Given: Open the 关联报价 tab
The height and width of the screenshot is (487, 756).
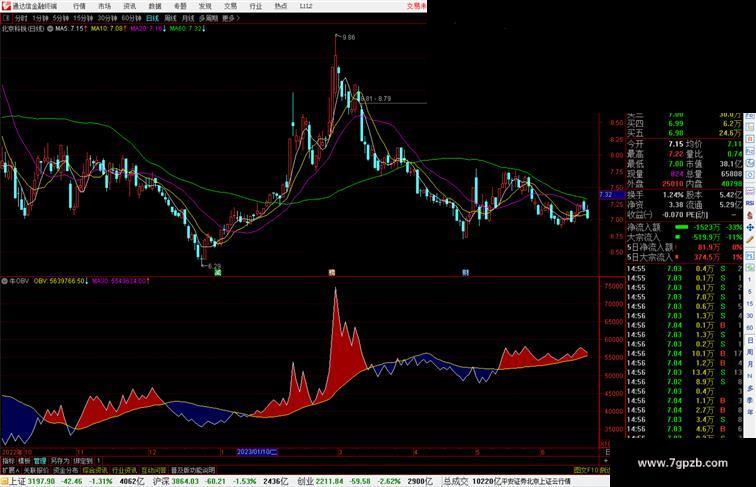Looking at the screenshot, I should tap(36, 470).
